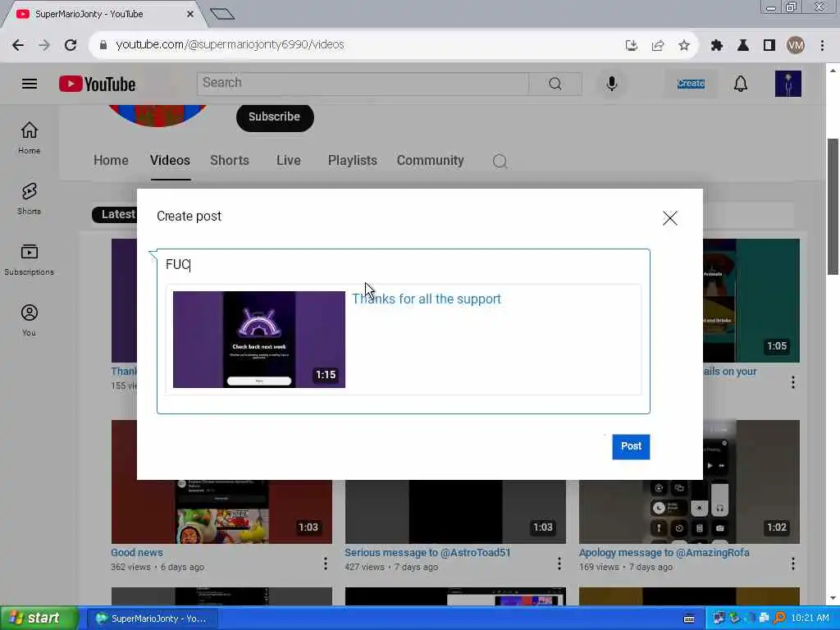The image size is (840, 630).
Task: Reload the page
Action: 71,45
